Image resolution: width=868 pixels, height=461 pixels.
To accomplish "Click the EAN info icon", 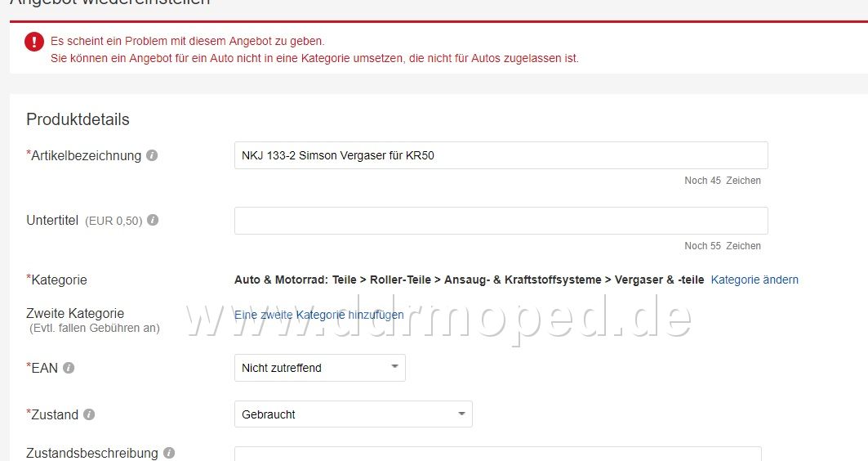I will [69, 368].
